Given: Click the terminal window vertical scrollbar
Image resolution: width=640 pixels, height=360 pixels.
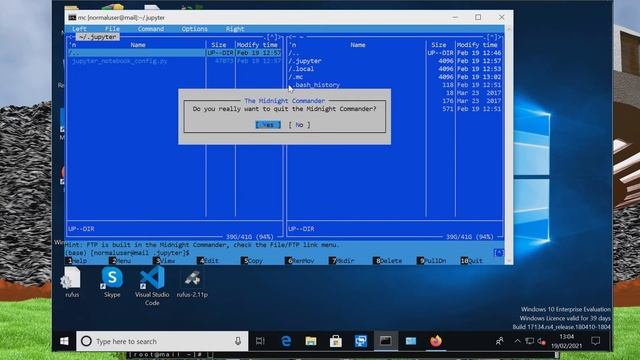Looking at the screenshot, I should coord(509,144).
